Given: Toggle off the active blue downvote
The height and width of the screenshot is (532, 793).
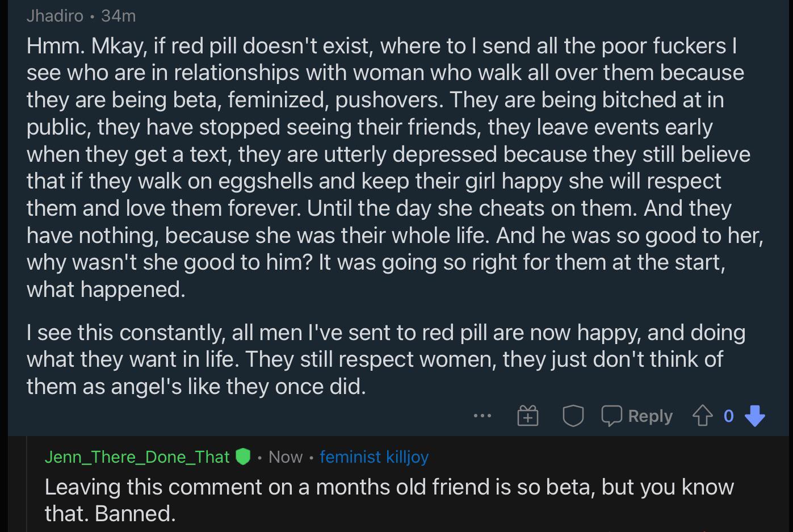Looking at the screenshot, I should tap(756, 416).
